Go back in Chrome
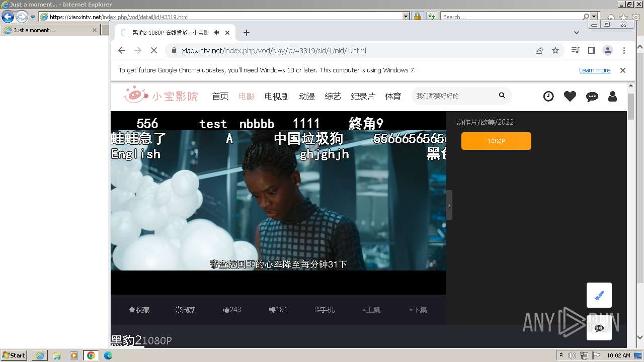 [122, 50]
